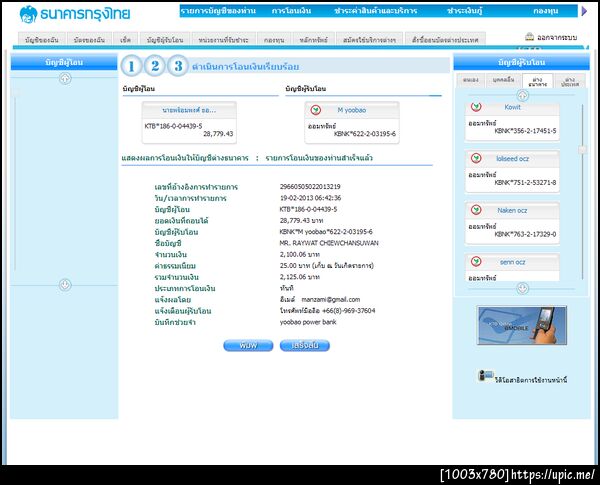Click total amount 2,125.06 บาท
The height and width of the screenshot is (485, 600).
point(300,277)
